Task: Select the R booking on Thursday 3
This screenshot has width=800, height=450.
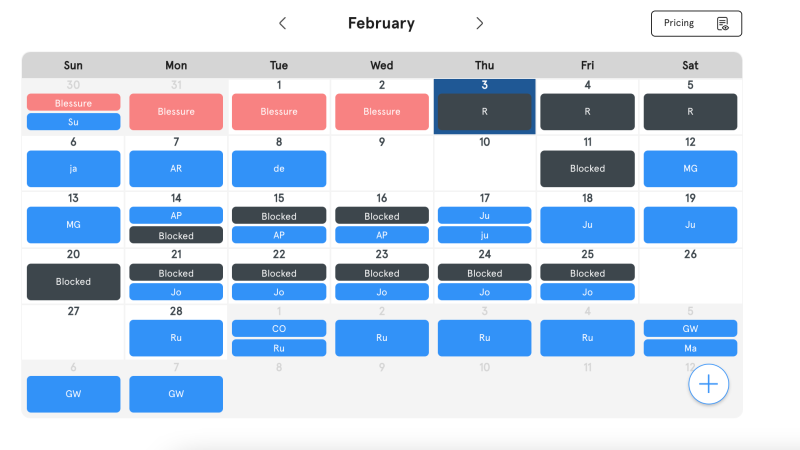Action: click(484, 112)
